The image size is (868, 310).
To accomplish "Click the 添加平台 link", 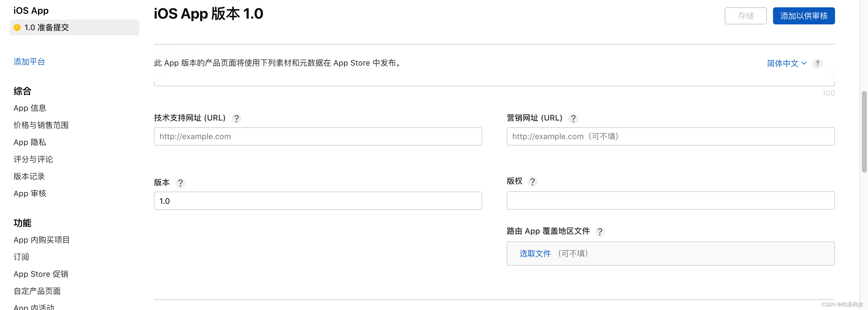I will coord(29,62).
